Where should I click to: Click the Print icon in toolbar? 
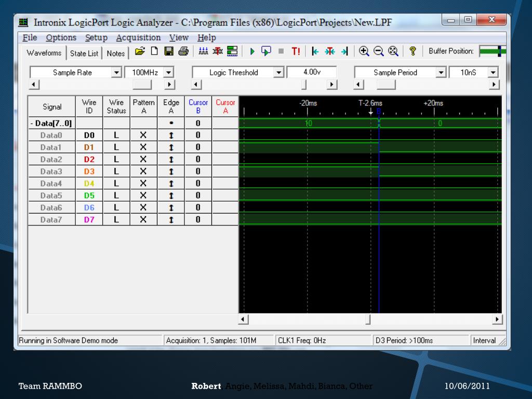(183, 51)
